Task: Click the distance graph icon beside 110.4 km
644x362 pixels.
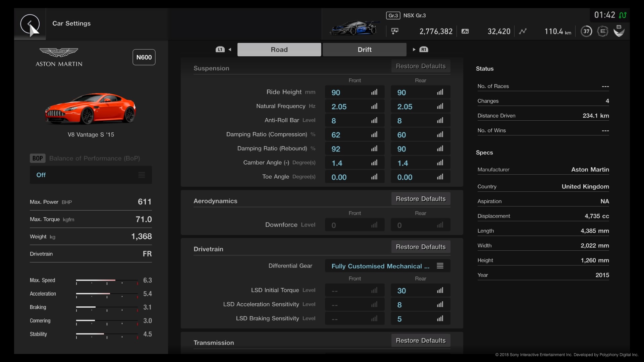Action: (523, 31)
